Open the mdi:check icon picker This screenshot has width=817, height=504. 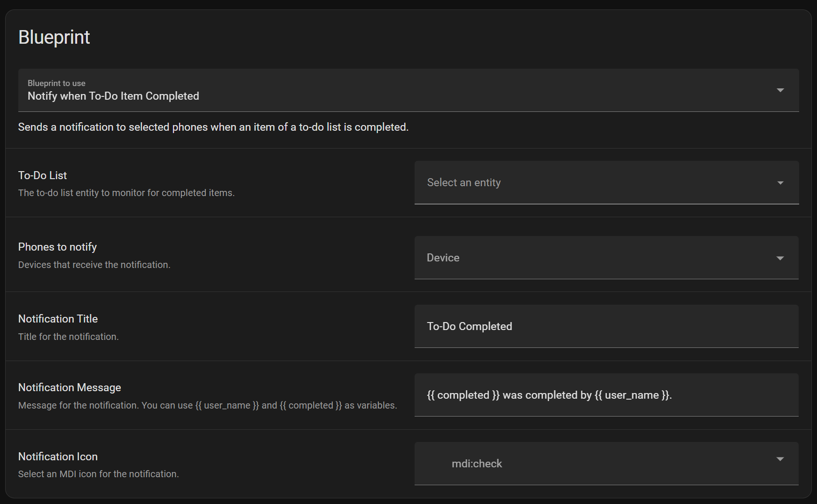(x=606, y=464)
